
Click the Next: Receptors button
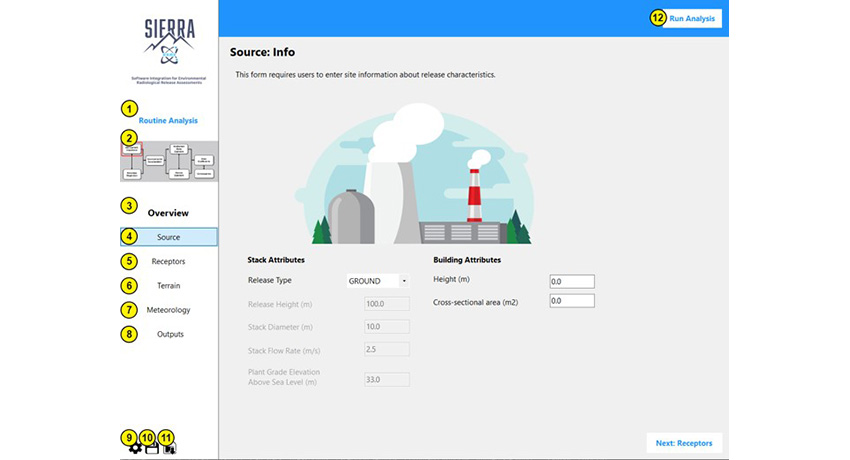(684, 443)
